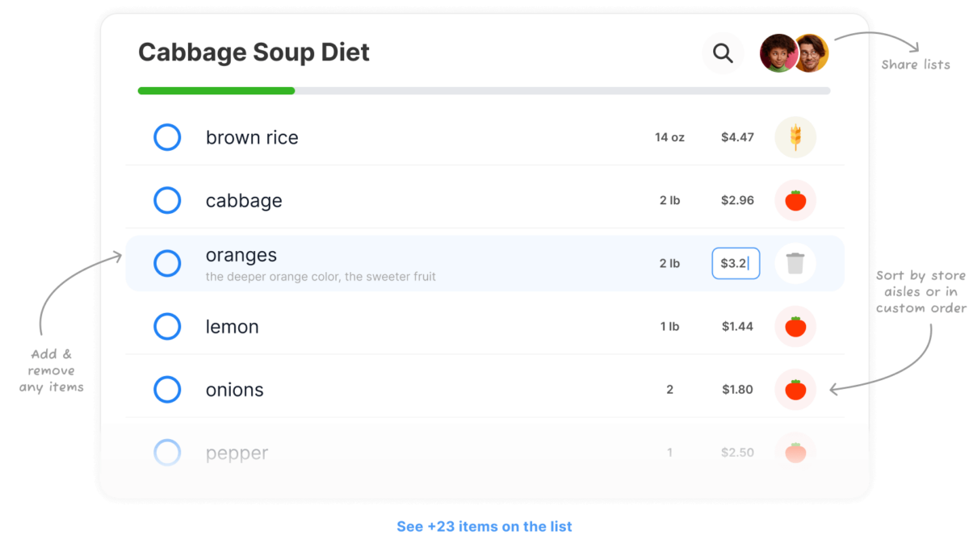Screen dimensions: 969x560
Task: Click the tomato category icon for cabbage
Action: click(795, 200)
